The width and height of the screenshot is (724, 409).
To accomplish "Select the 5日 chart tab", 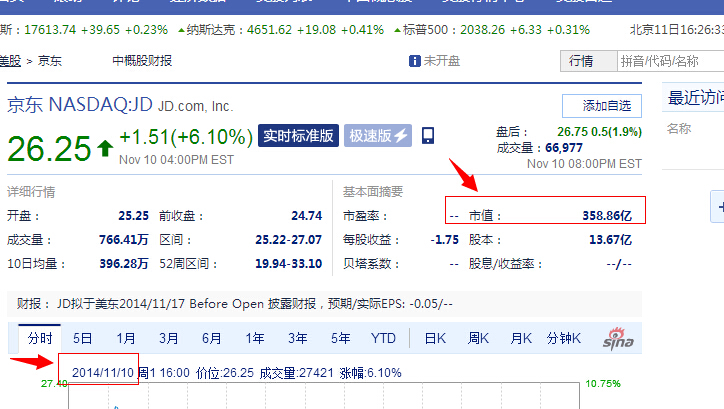I will pos(82,339).
